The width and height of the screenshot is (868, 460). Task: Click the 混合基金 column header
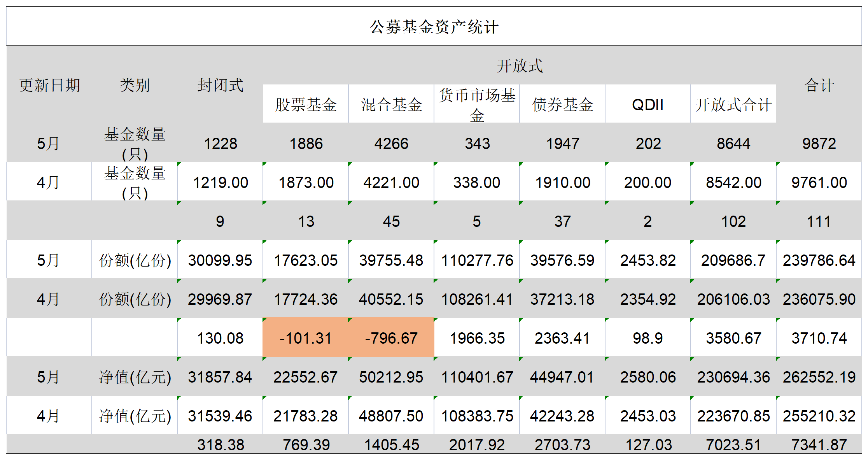[391, 104]
